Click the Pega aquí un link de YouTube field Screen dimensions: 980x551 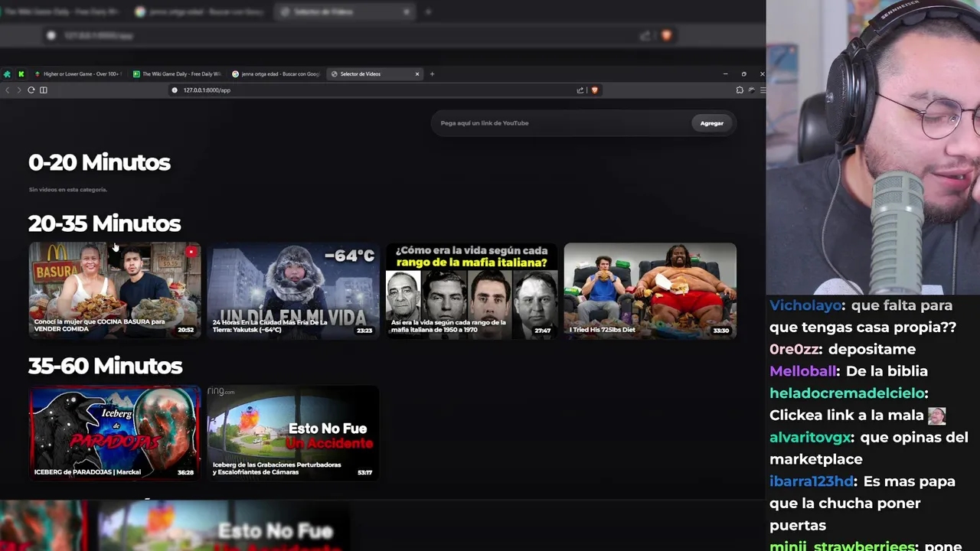point(563,123)
